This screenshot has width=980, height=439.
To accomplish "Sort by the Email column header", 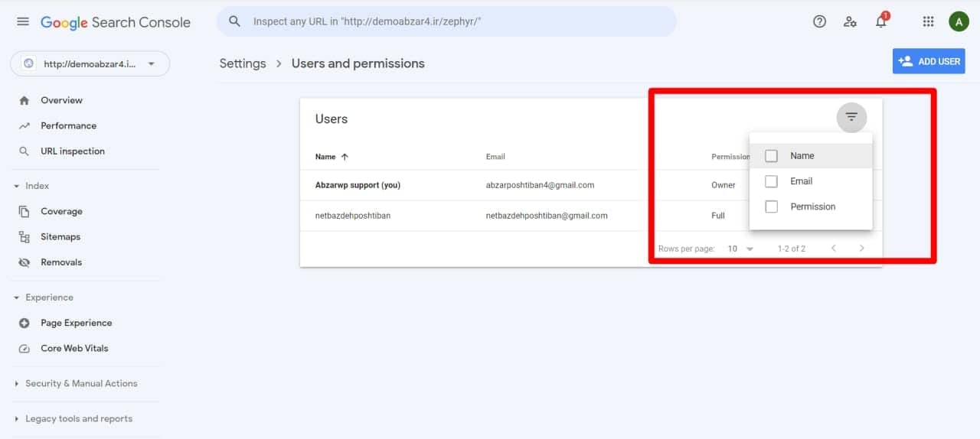I will pyautogui.click(x=495, y=157).
